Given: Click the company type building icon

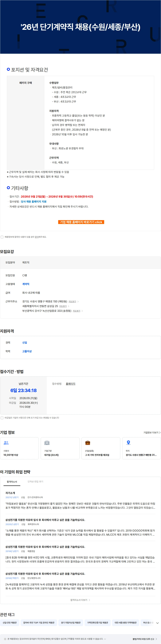Looking at the screenshot, I should coord(47,443).
